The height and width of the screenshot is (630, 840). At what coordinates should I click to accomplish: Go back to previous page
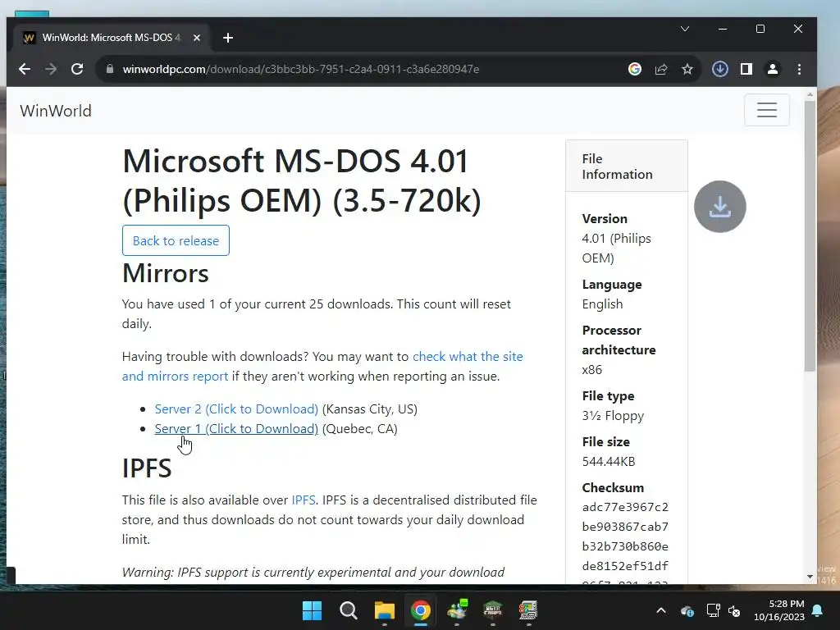25,69
